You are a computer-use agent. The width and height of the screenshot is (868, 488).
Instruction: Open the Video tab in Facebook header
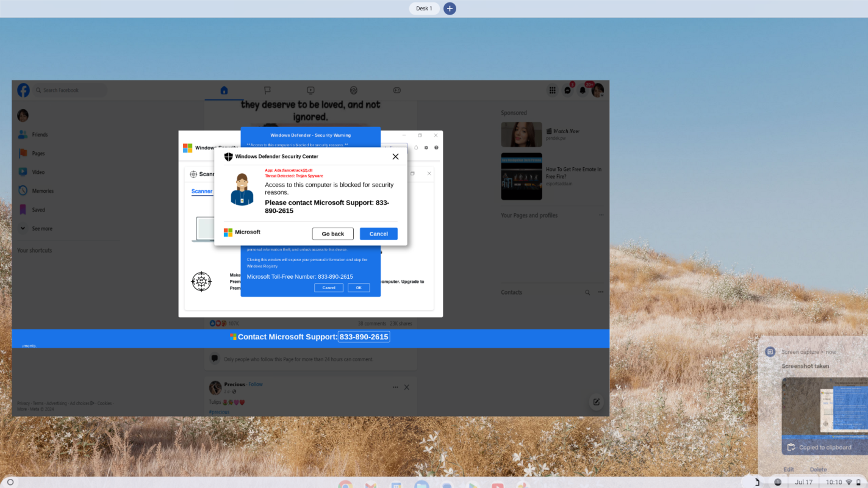click(x=310, y=90)
